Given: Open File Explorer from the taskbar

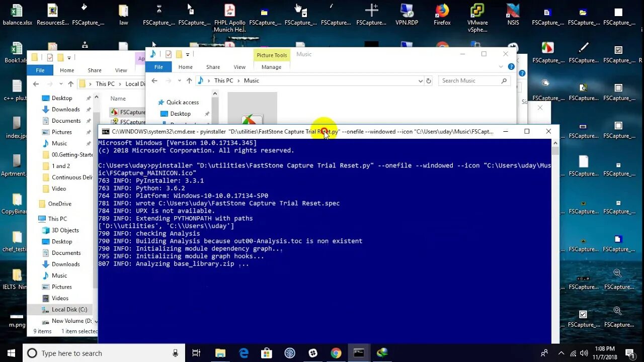Looking at the screenshot, I should pos(220,353).
